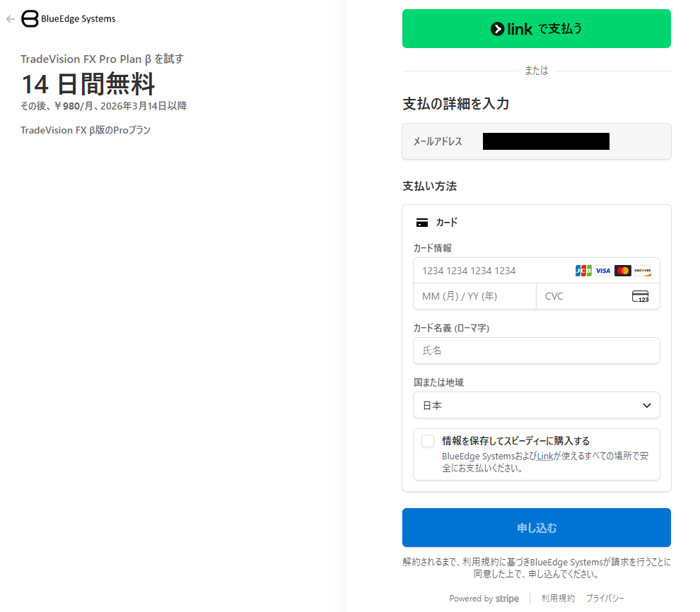Open the 国または地域 country dropdown
700x612 pixels.
click(x=536, y=405)
